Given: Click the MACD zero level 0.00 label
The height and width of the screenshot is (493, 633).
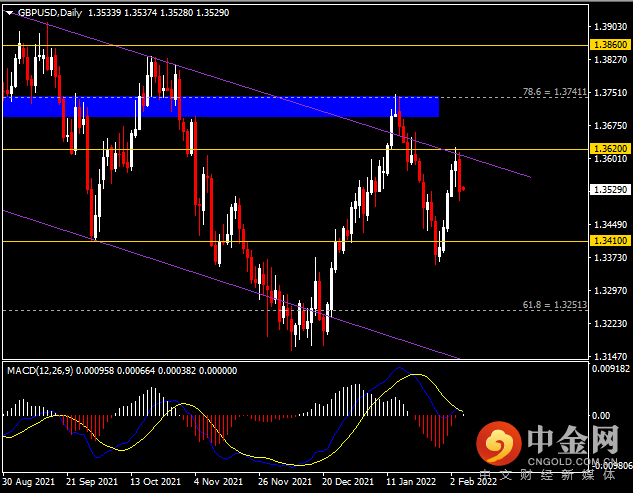Looking at the screenshot, I should [601, 415].
